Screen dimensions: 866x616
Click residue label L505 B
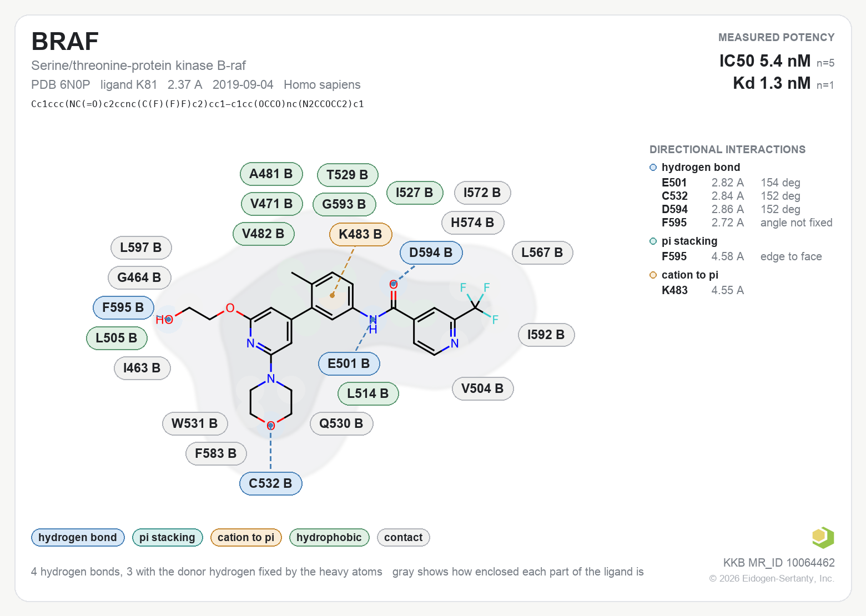click(117, 339)
